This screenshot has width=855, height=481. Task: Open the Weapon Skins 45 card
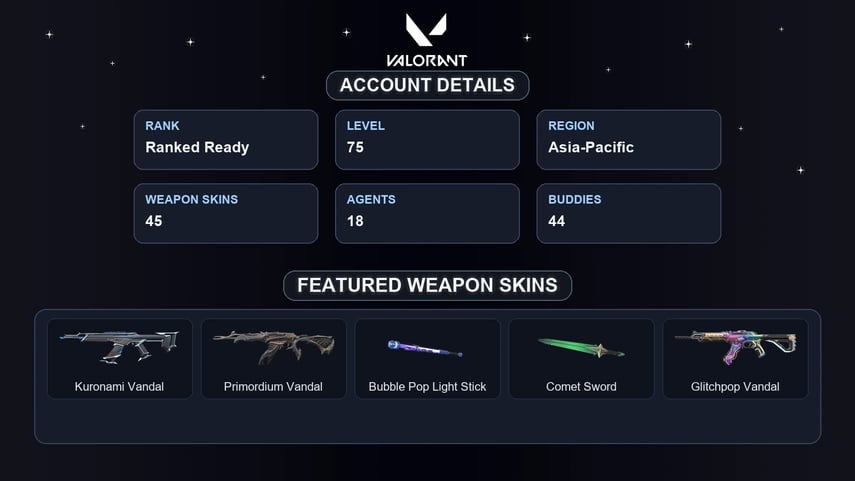click(226, 213)
